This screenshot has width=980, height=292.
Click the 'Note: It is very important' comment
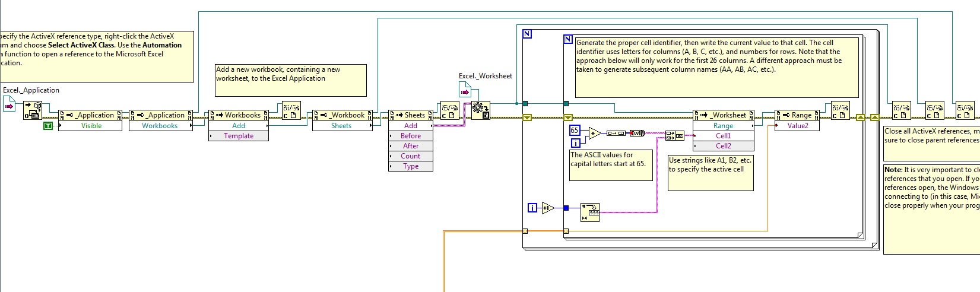click(x=931, y=210)
